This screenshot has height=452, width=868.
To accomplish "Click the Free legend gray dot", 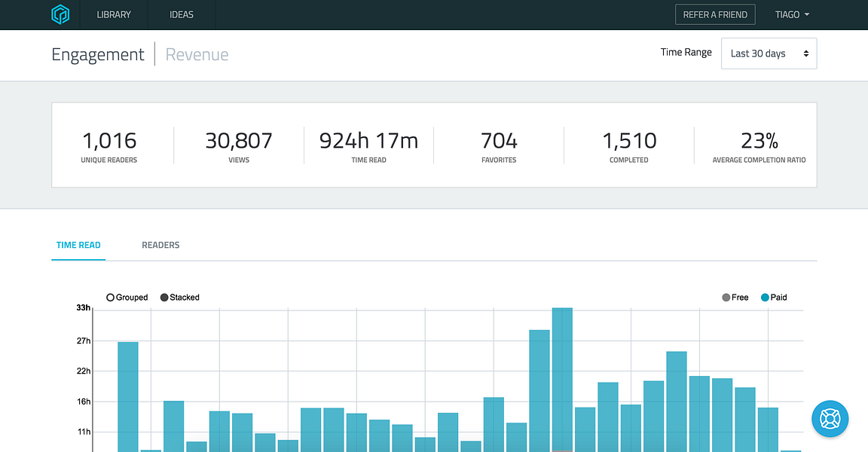I will pyautogui.click(x=726, y=298).
